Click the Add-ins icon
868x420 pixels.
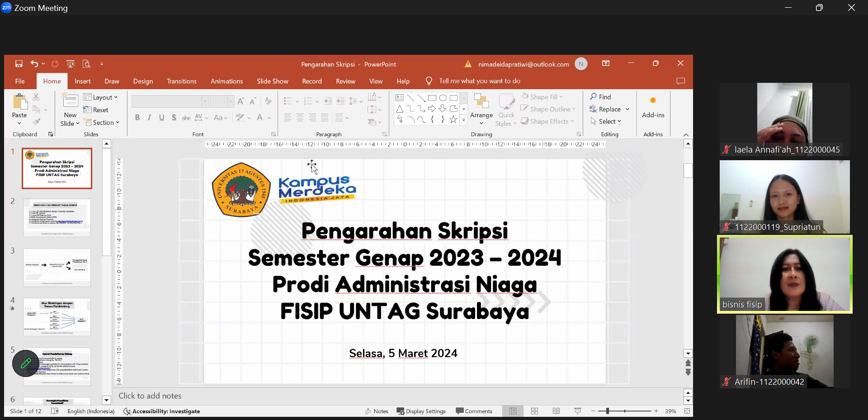point(653,100)
